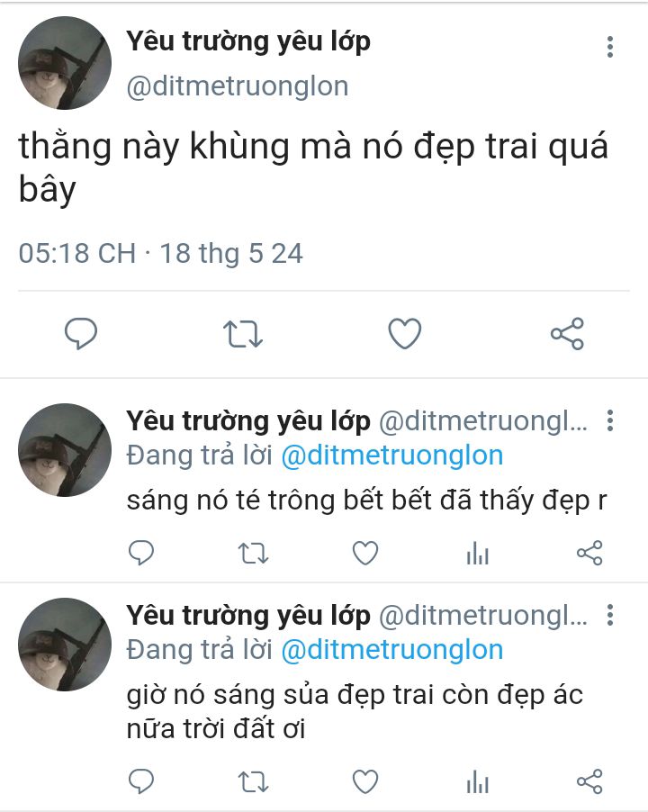The height and width of the screenshot is (812, 648).
Task: Retweet the 'giờ nó sáng sủa' tweet
Action: 253,782
